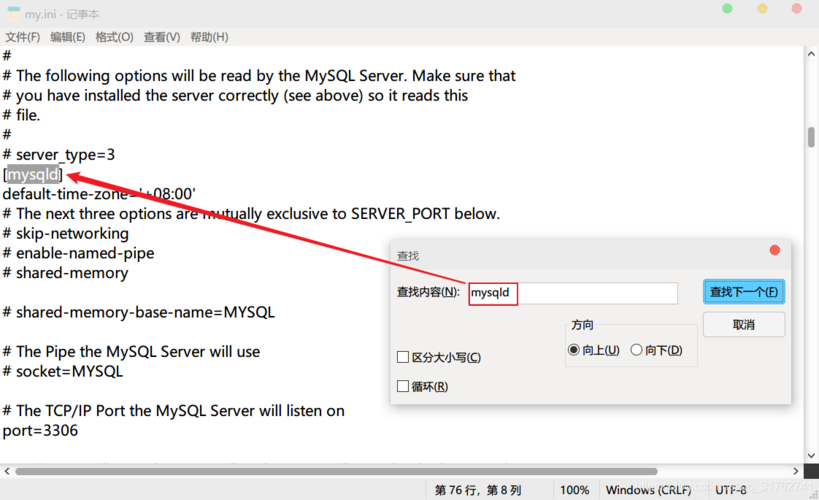Click the green window button in the title bar
The width and height of the screenshot is (819, 500).
(727, 8)
